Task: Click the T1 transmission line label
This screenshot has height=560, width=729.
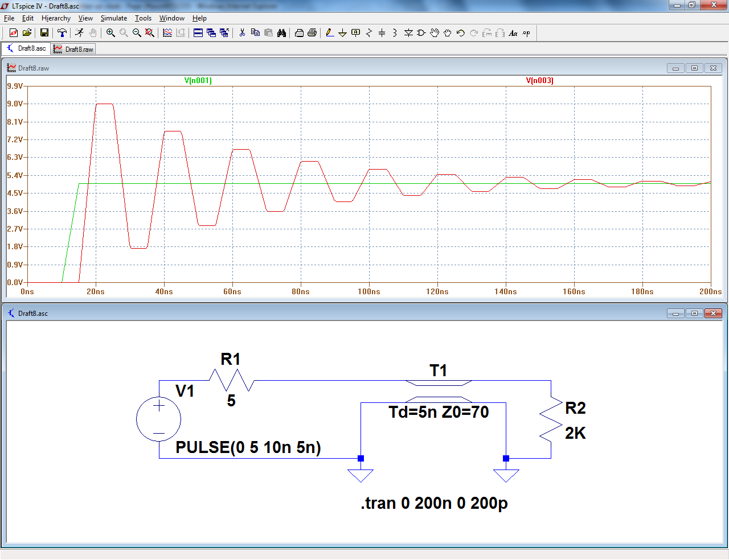Action: pos(438,370)
